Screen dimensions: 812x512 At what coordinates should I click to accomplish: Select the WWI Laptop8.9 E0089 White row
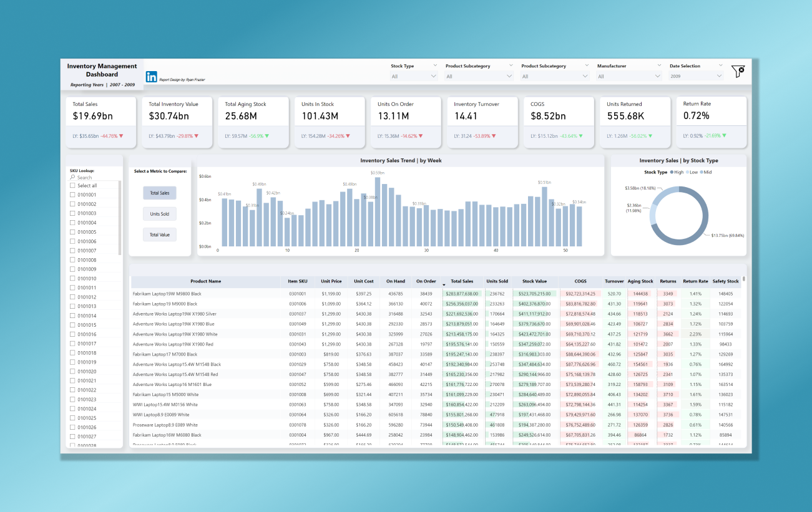[x=436, y=415]
